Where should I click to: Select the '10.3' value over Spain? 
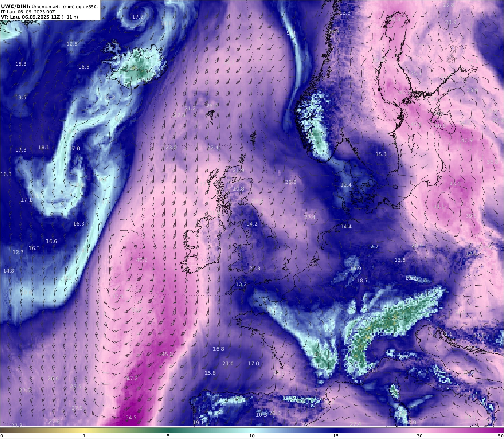tap(261, 415)
